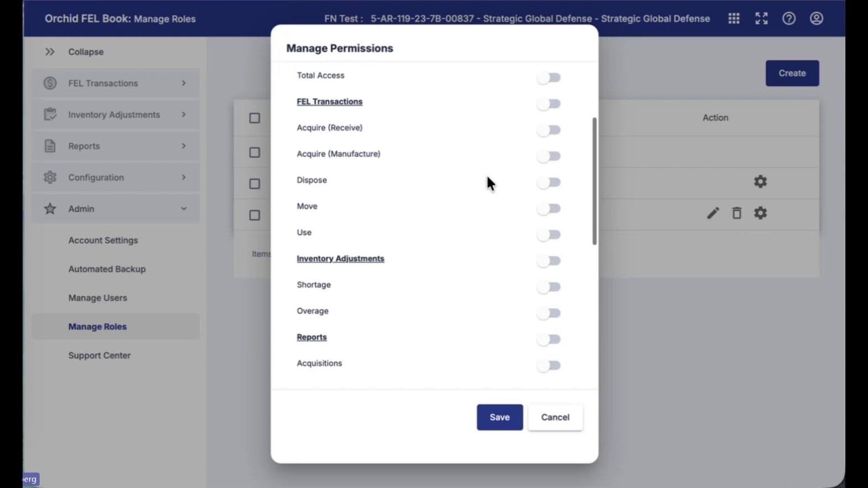Click permissions gear icon in last role row
Image resolution: width=868 pixels, height=488 pixels.
pos(760,213)
